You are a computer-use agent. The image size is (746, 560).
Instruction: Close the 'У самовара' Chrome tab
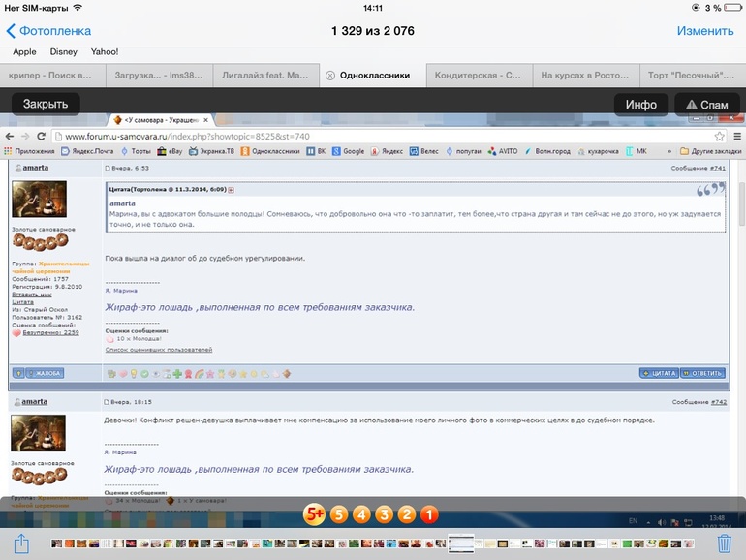click(x=205, y=120)
